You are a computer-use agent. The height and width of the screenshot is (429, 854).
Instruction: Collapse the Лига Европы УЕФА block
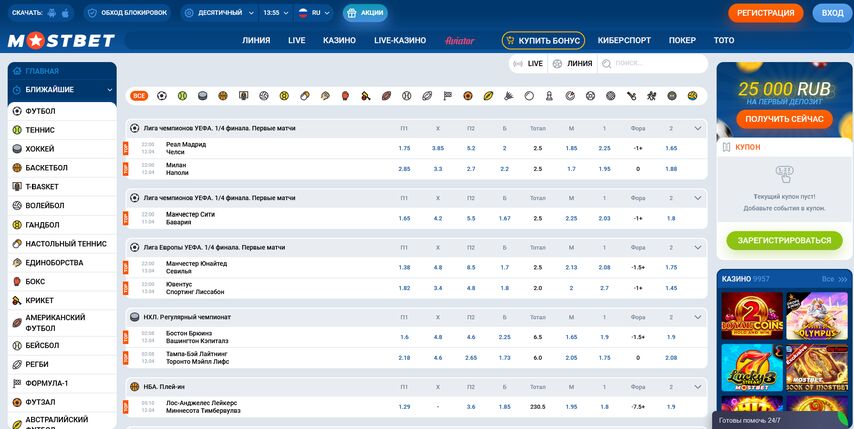(698, 247)
